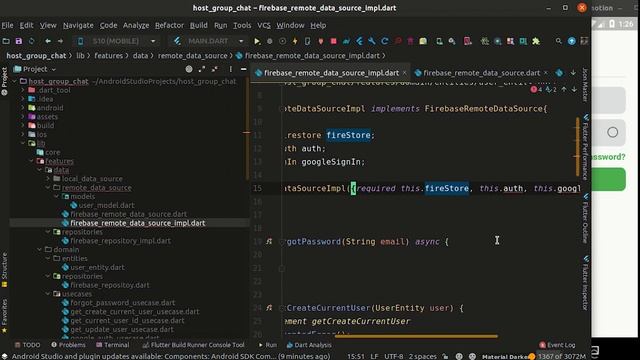
Task: Open user_model.dart in project tree
Action: pyautogui.click(x=106, y=205)
